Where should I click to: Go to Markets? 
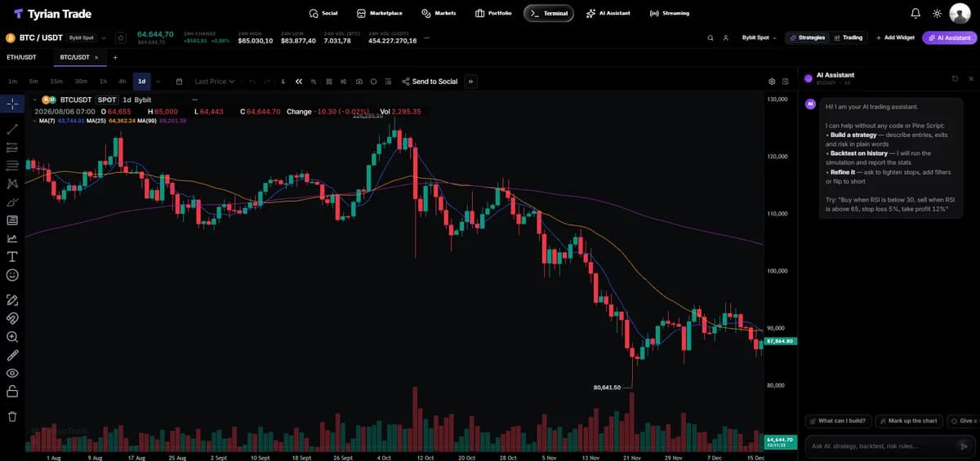tap(439, 13)
